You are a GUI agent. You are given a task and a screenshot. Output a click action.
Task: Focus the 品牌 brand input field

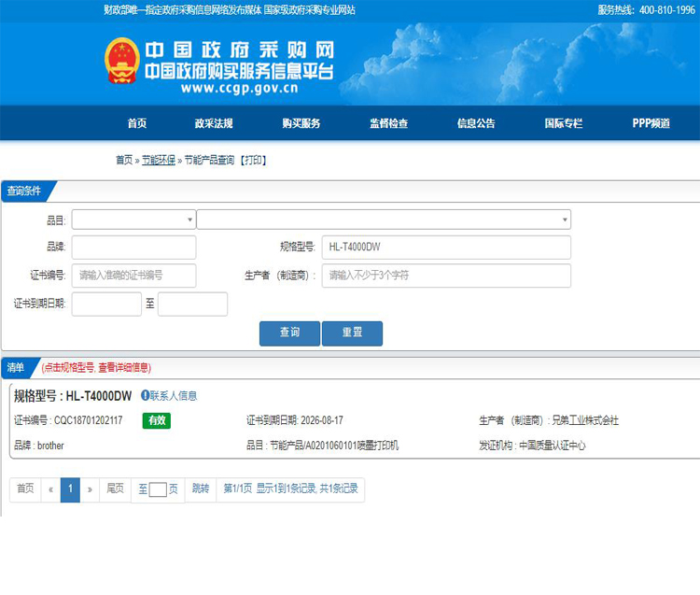click(x=133, y=247)
